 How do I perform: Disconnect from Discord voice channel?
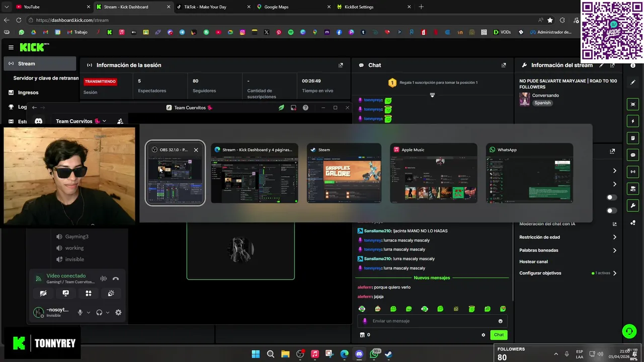click(116, 279)
